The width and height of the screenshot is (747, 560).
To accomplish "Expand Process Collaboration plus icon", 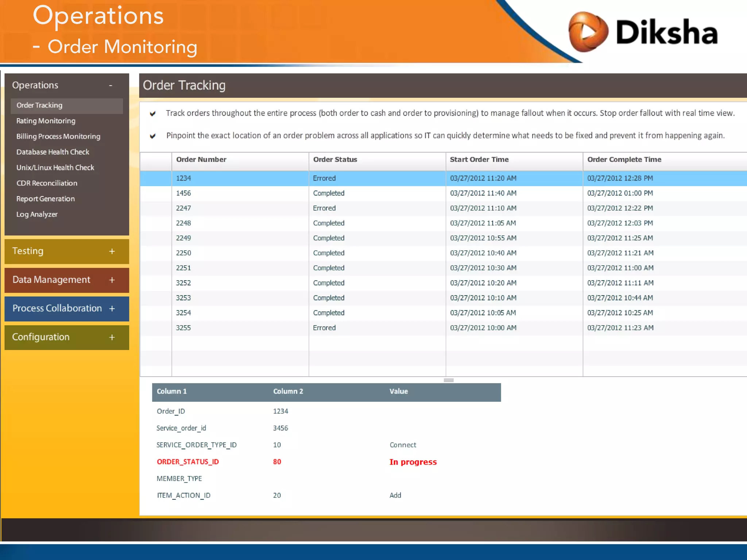I will (112, 308).
